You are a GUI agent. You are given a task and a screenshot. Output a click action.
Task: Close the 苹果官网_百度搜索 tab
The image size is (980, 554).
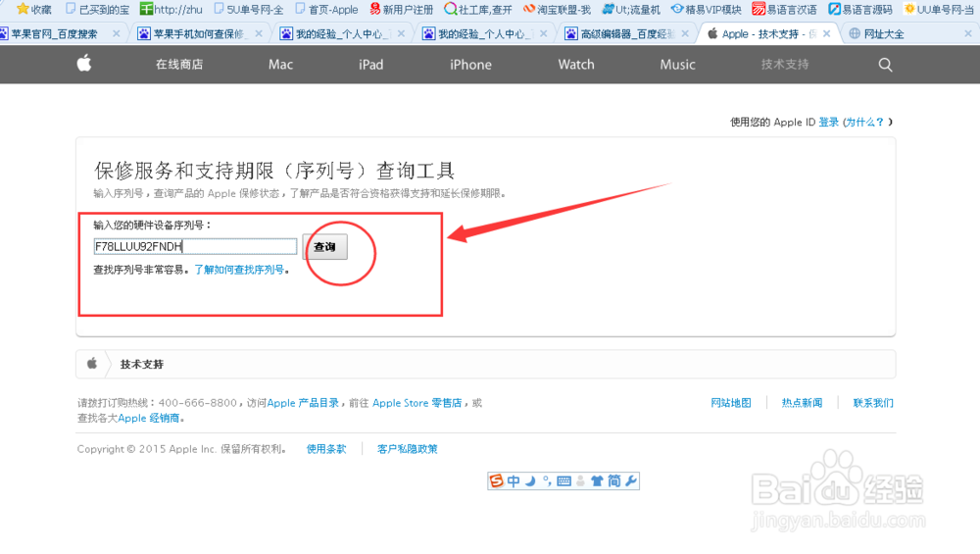[x=117, y=33]
